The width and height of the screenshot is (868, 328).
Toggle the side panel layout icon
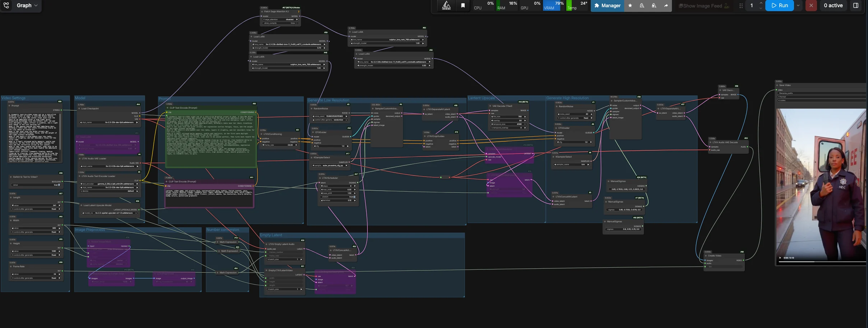tap(856, 5)
